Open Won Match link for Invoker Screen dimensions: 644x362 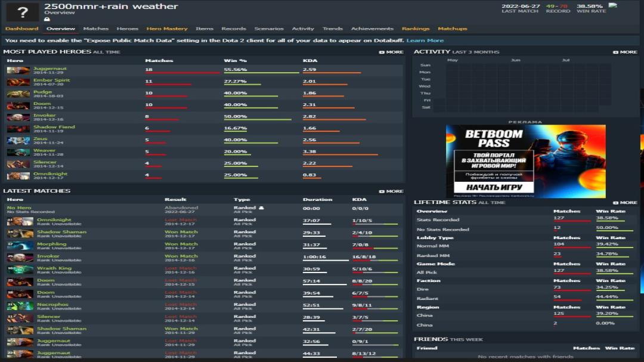181,256
